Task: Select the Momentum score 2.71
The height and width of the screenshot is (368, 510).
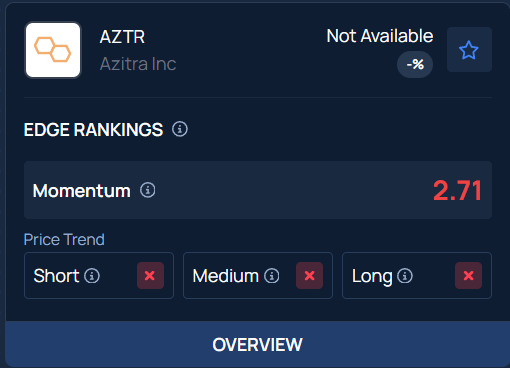Action: coord(457,190)
